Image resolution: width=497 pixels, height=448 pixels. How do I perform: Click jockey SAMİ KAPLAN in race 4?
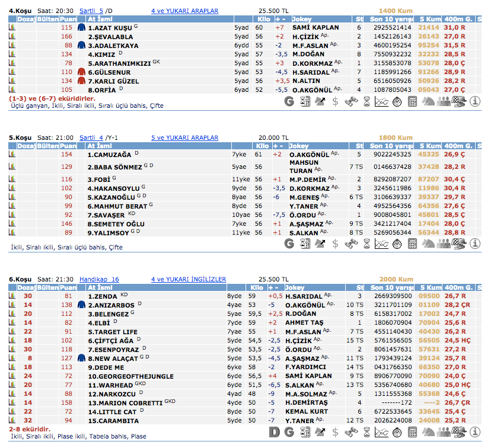(316, 27)
